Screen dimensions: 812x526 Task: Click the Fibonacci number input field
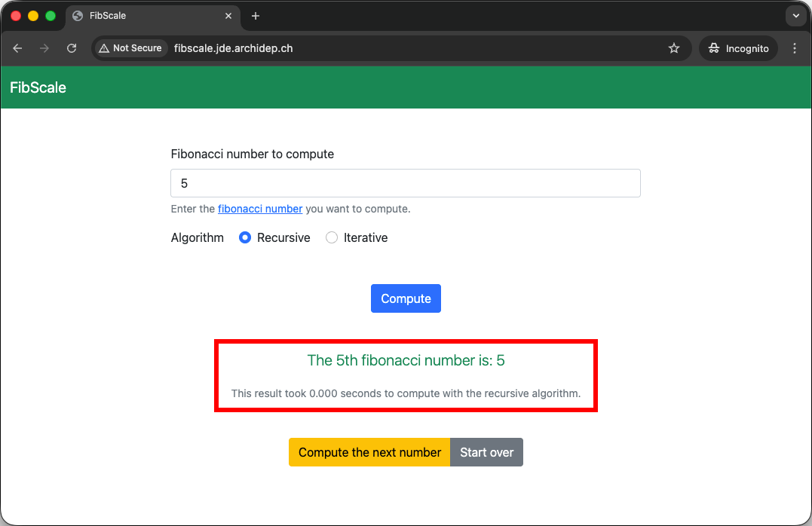[x=406, y=183]
